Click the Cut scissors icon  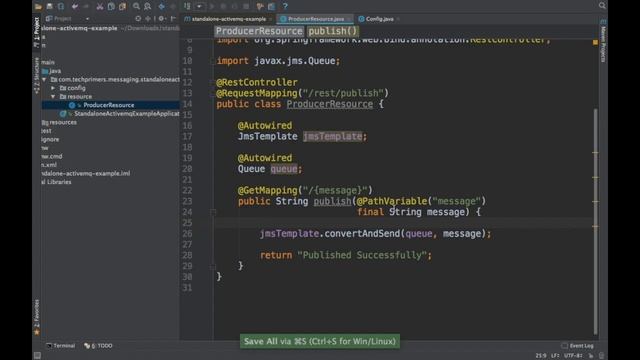tap(100, 6)
